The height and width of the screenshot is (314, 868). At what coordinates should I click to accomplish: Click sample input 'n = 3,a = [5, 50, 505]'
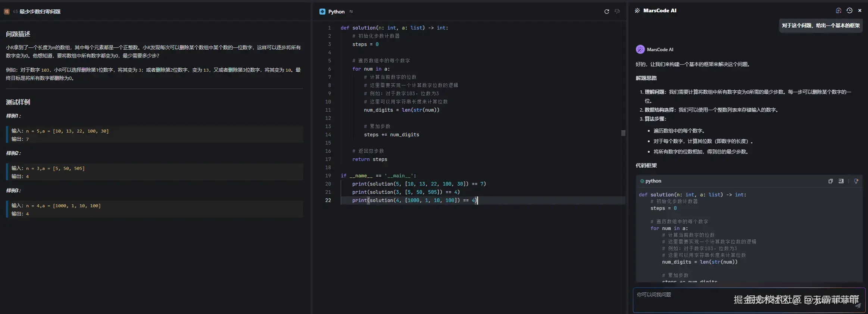click(55, 168)
